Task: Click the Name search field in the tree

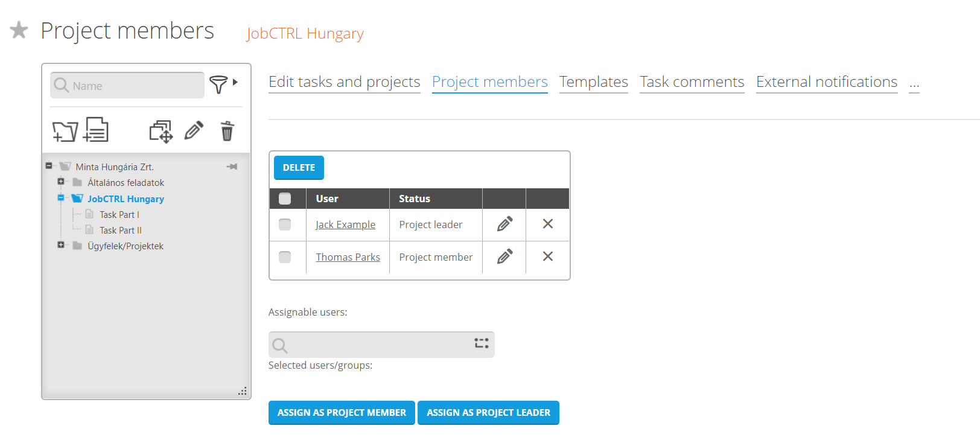Action: click(x=136, y=86)
